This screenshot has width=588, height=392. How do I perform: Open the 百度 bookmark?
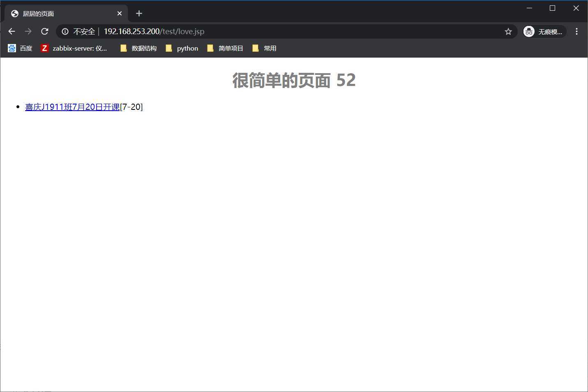[20, 48]
